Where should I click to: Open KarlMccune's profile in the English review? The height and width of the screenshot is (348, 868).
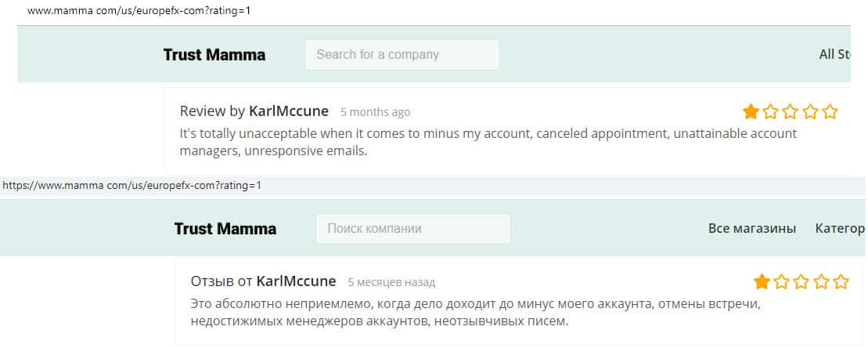point(289,111)
